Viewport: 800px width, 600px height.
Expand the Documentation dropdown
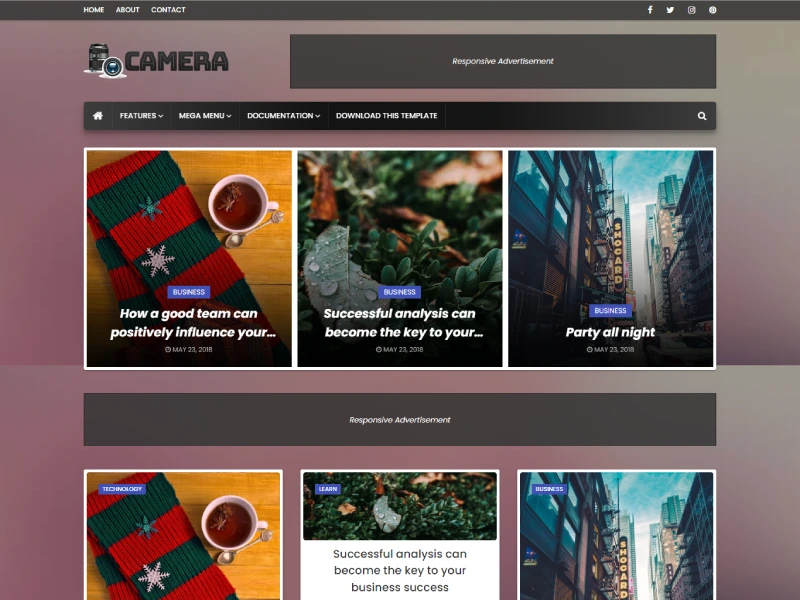[284, 116]
